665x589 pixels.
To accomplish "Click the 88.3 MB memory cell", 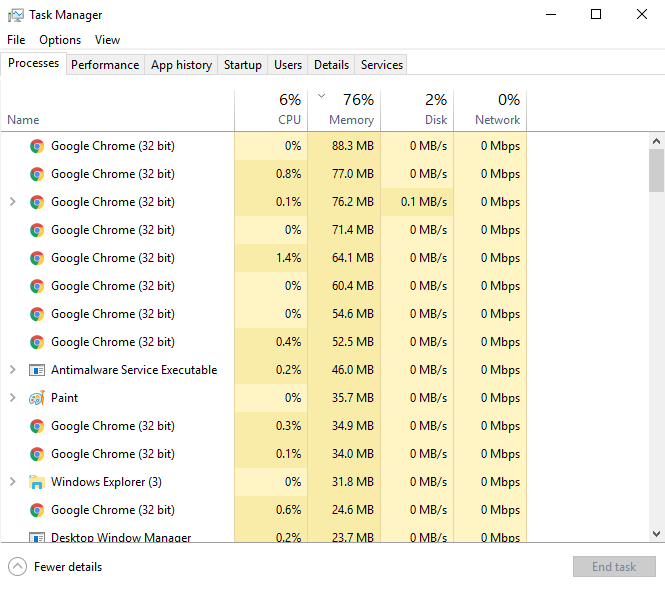I will coord(344,146).
